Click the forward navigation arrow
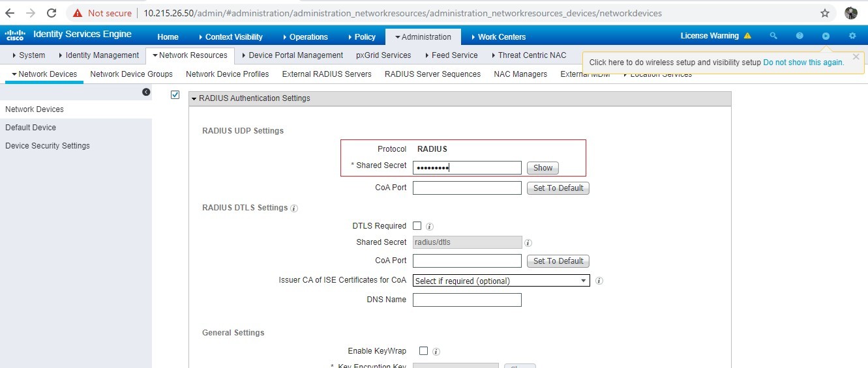The width and height of the screenshot is (868, 368). 31,13
